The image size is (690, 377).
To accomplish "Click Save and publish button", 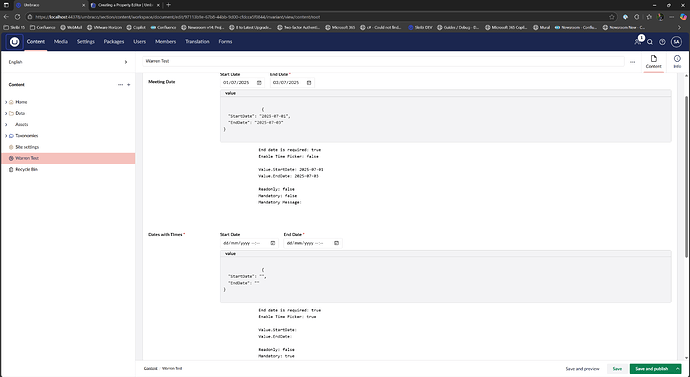I will coord(651,369).
